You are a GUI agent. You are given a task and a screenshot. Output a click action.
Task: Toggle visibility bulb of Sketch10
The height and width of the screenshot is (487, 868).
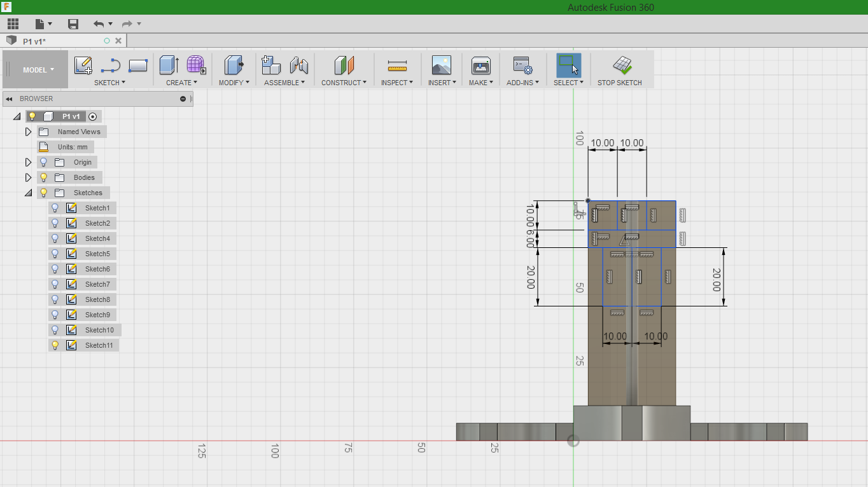(x=55, y=330)
